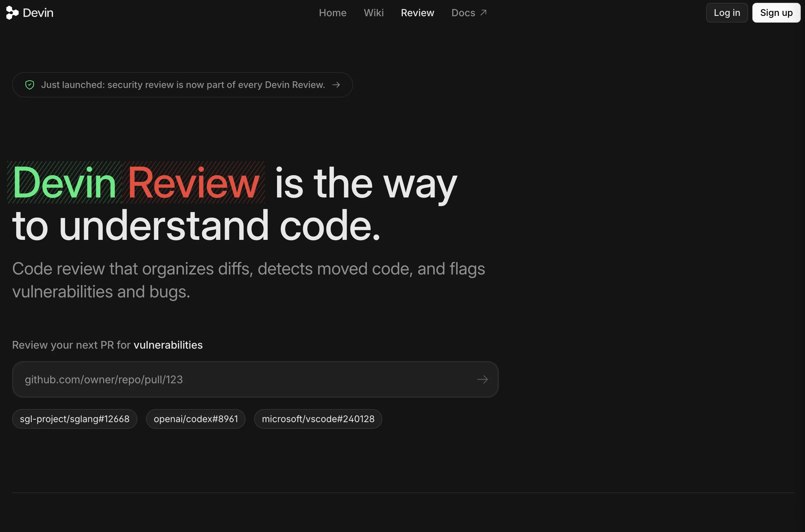Click the Log in button
The height and width of the screenshot is (532, 805).
pyautogui.click(x=727, y=13)
